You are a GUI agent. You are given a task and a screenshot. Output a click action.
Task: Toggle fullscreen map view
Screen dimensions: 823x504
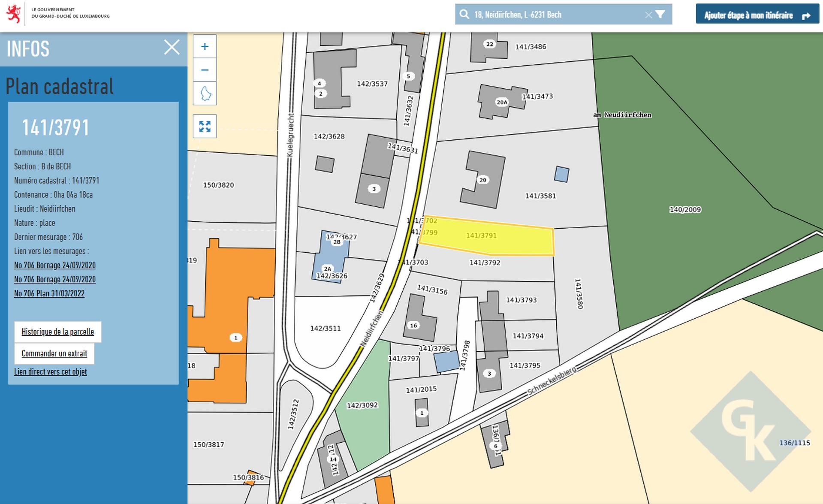pos(205,126)
